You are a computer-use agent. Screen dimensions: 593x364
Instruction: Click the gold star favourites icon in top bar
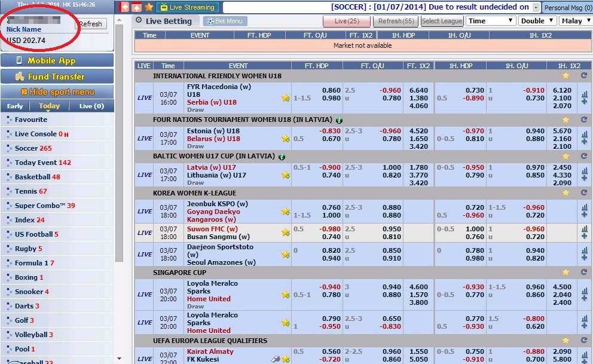tap(149, 7)
